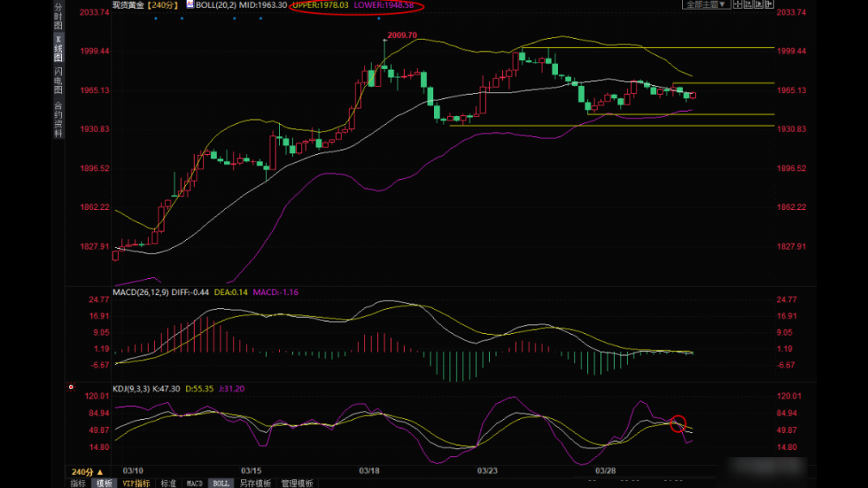Select K线图 view in left sidebar
This screenshot has height=488, width=868.
tap(59, 46)
